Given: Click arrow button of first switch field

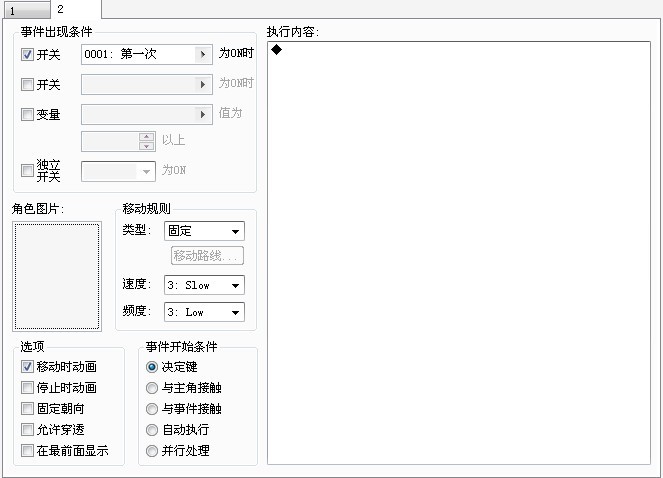Looking at the screenshot, I should coord(203,54).
